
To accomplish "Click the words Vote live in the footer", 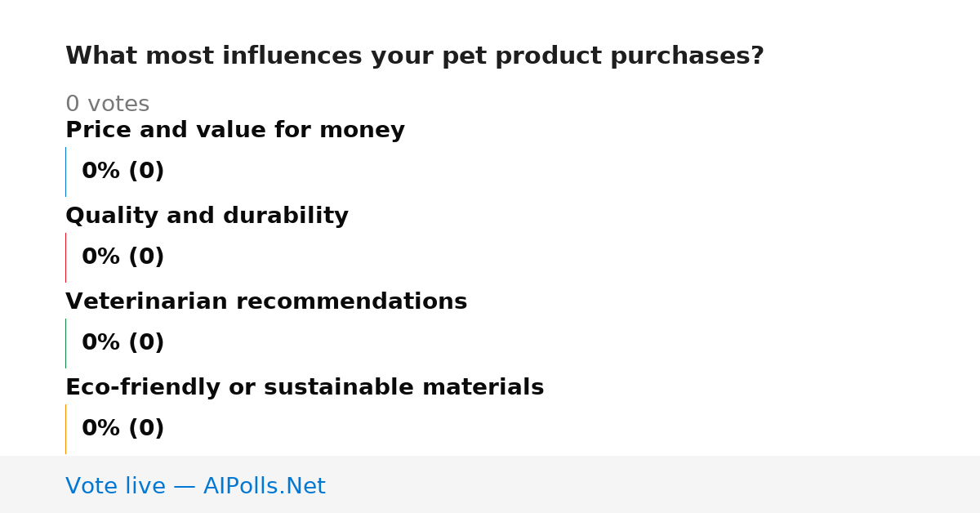I will click(x=115, y=486).
